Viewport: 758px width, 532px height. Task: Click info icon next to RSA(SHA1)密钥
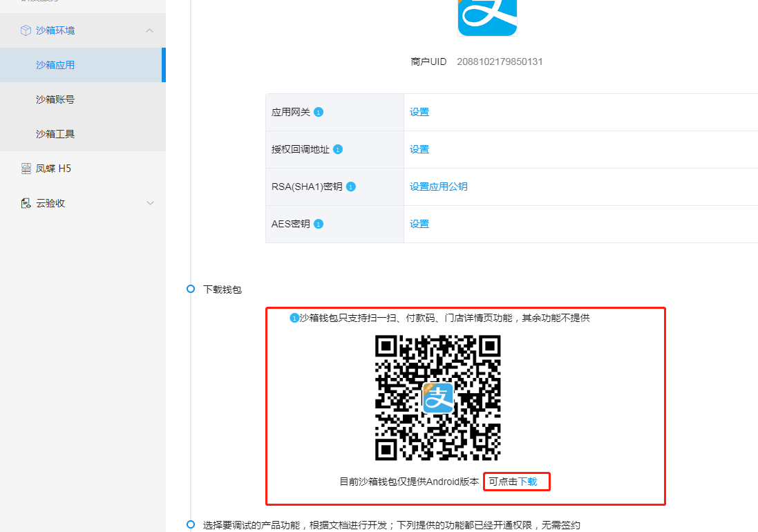351,187
